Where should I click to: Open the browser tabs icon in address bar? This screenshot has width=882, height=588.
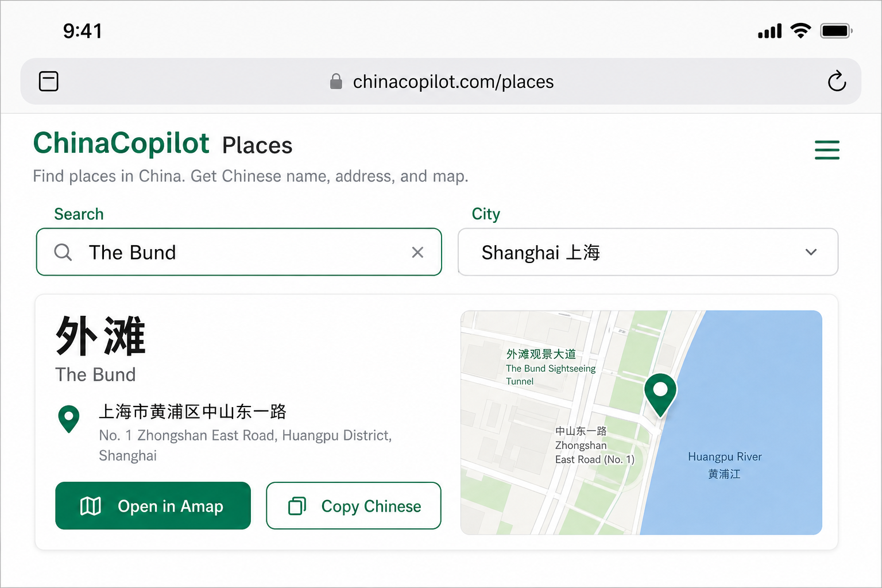pos(49,81)
